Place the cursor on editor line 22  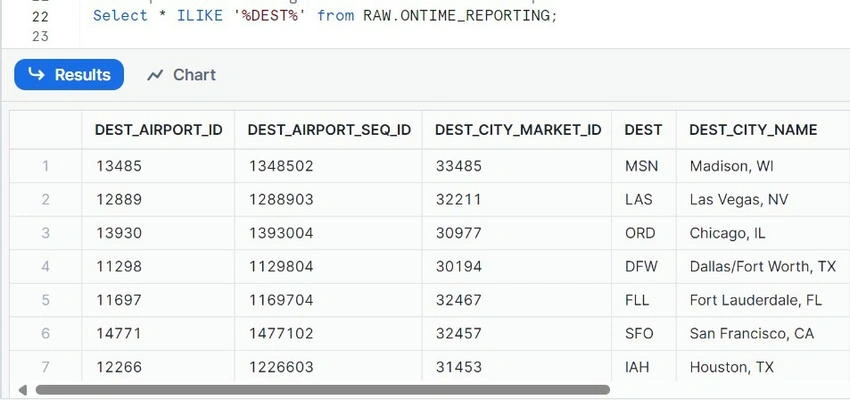325,16
